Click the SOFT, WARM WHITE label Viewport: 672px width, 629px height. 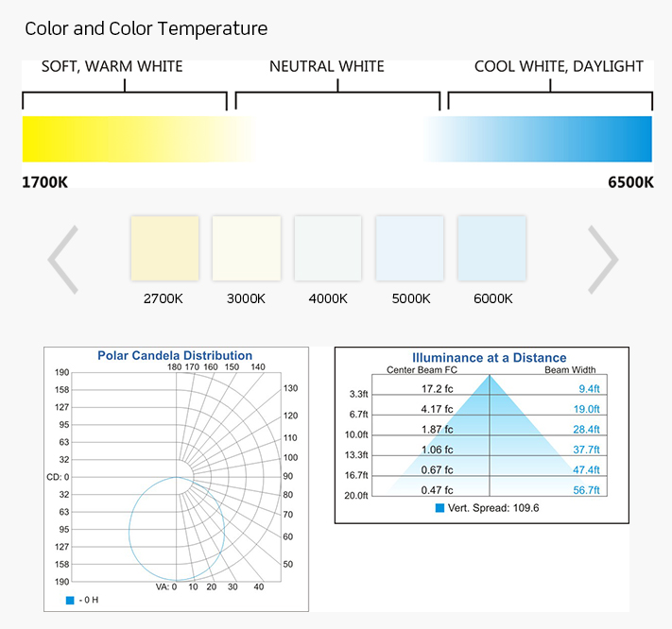pos(112,67)
